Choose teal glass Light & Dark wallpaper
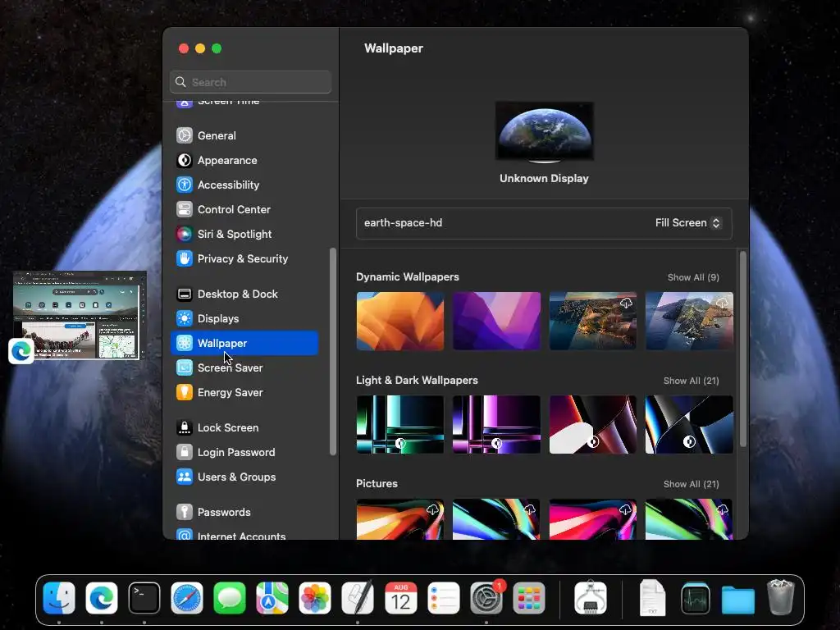This screenshot has height=630, width=840. click(x=400, y=424)
